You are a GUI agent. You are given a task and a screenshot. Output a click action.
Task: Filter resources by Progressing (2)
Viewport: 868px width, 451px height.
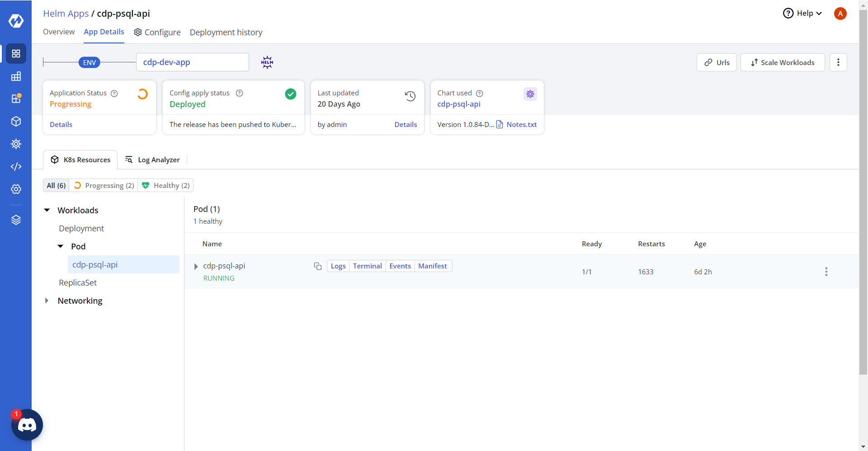pyautogui.click(x=104, y=185)
